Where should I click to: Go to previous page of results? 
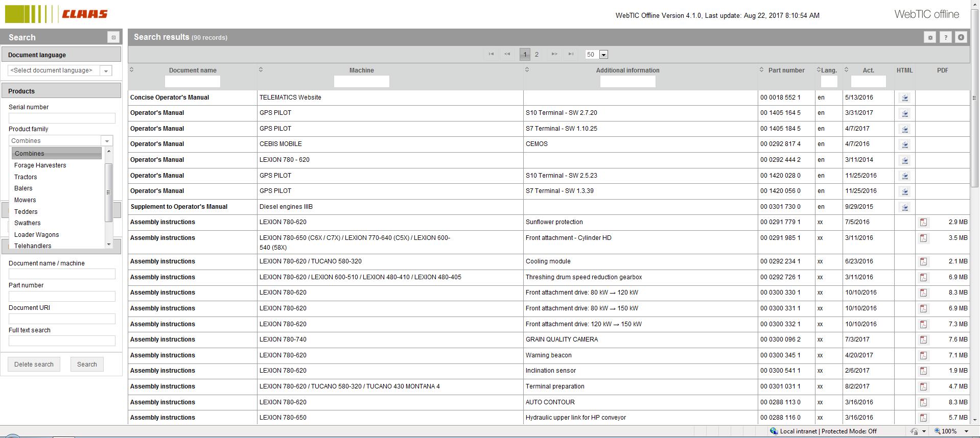click(507, 54)
